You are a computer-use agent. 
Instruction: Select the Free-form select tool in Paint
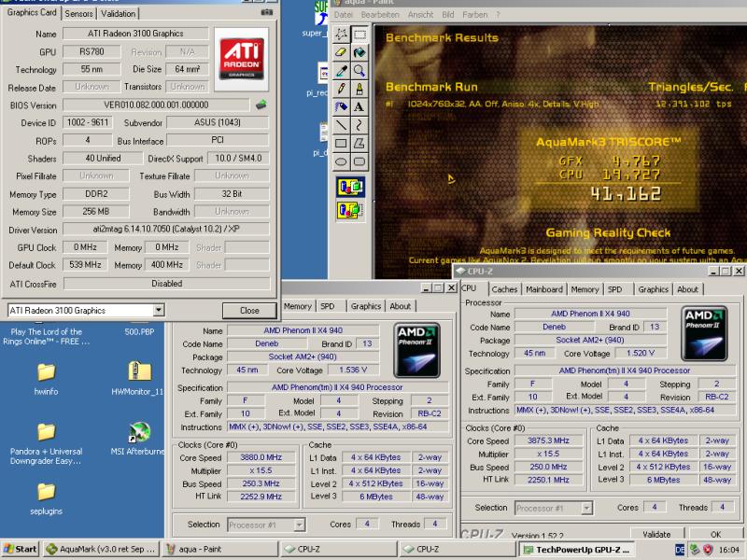click(x=341, y=34)
